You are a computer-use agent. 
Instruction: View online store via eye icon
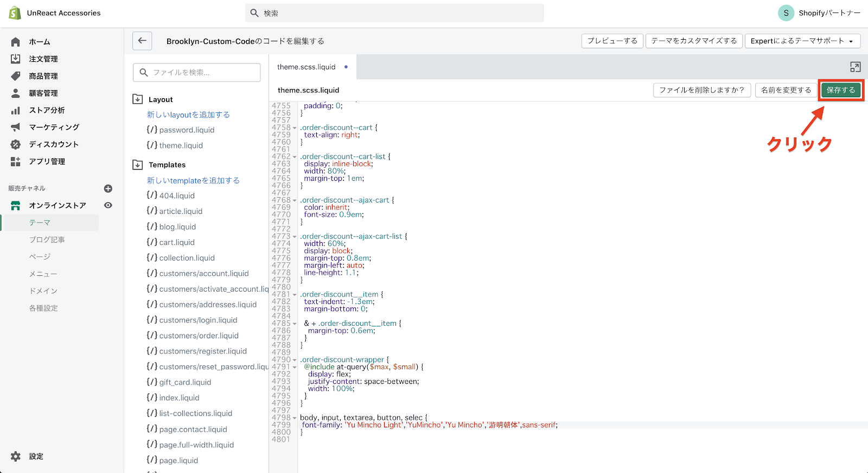(x=108, y=205)
